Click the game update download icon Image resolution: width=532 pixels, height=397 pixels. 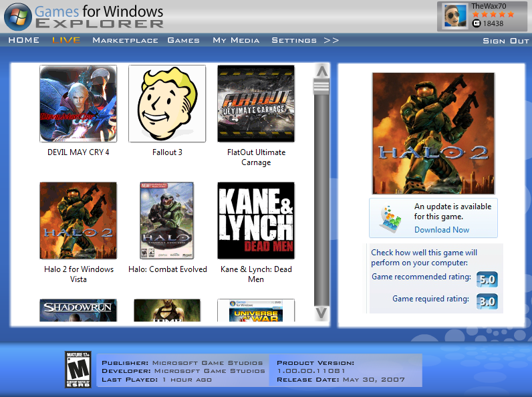click(390, 219)
